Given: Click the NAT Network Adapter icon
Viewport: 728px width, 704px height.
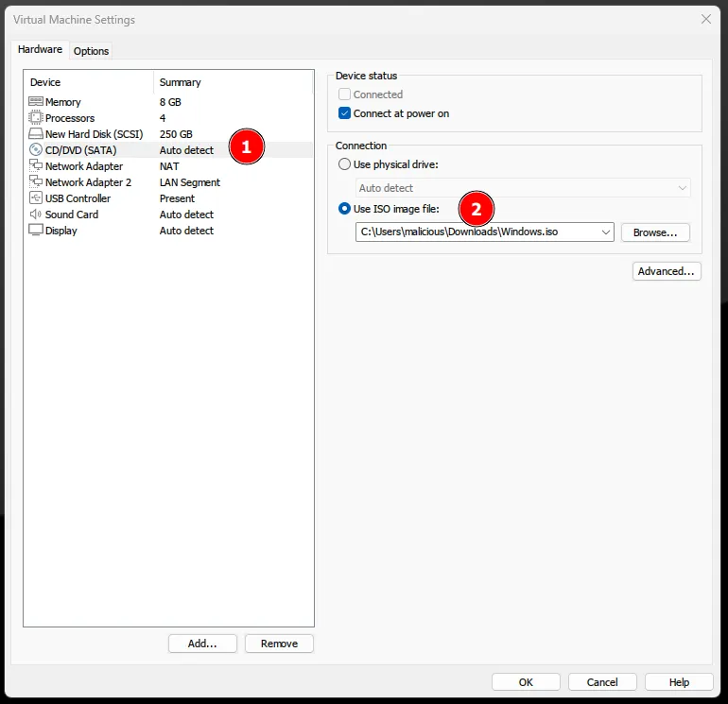Looking at the screenshot, I should coord(36,166).
